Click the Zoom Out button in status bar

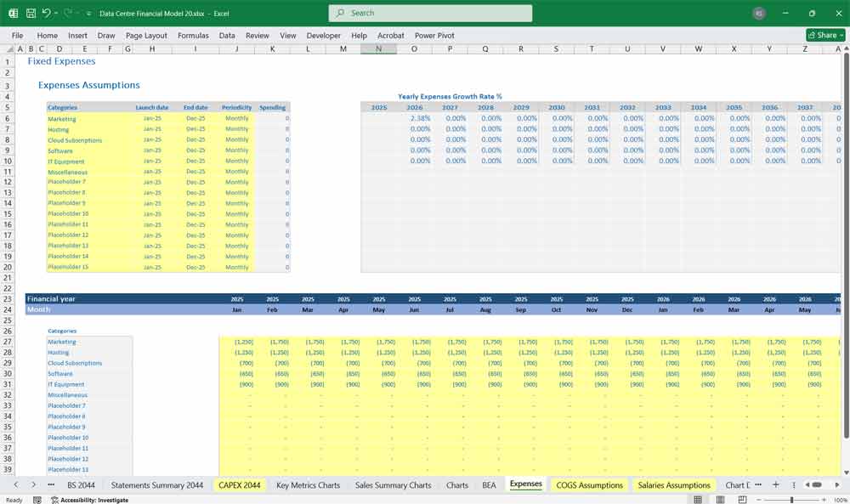[x=759, y=500]
